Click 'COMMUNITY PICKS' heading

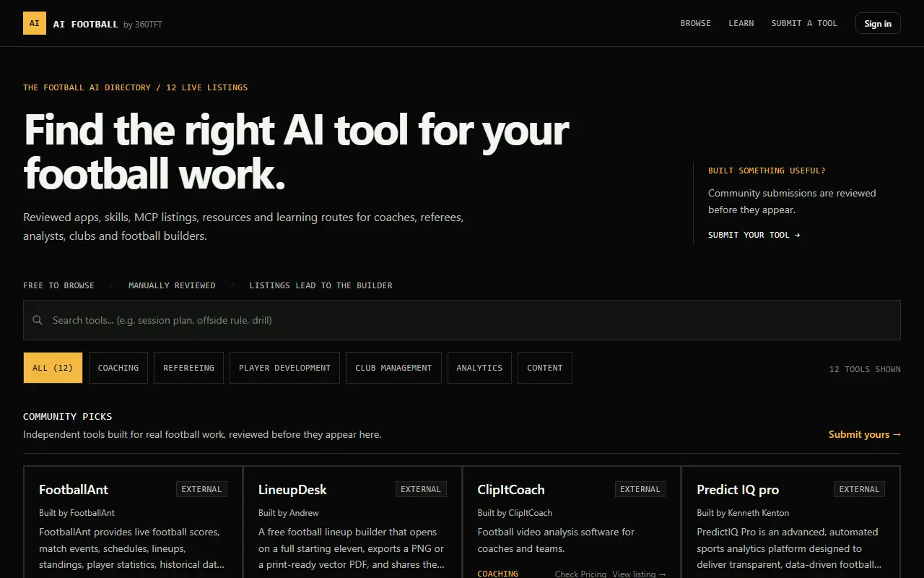point(68,416)
